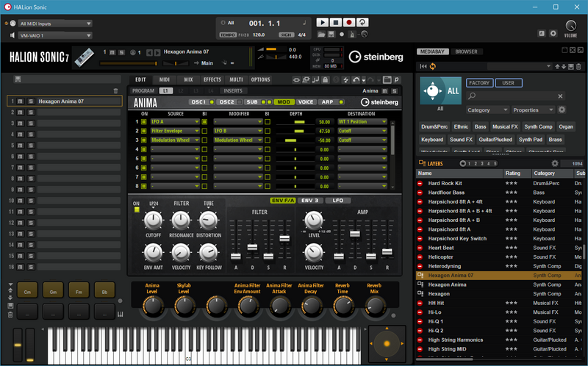Toggle OSC2 on/off indicator
Image resolution: width=588 pixels, height=366 pixels.
(x=240, y=102)
